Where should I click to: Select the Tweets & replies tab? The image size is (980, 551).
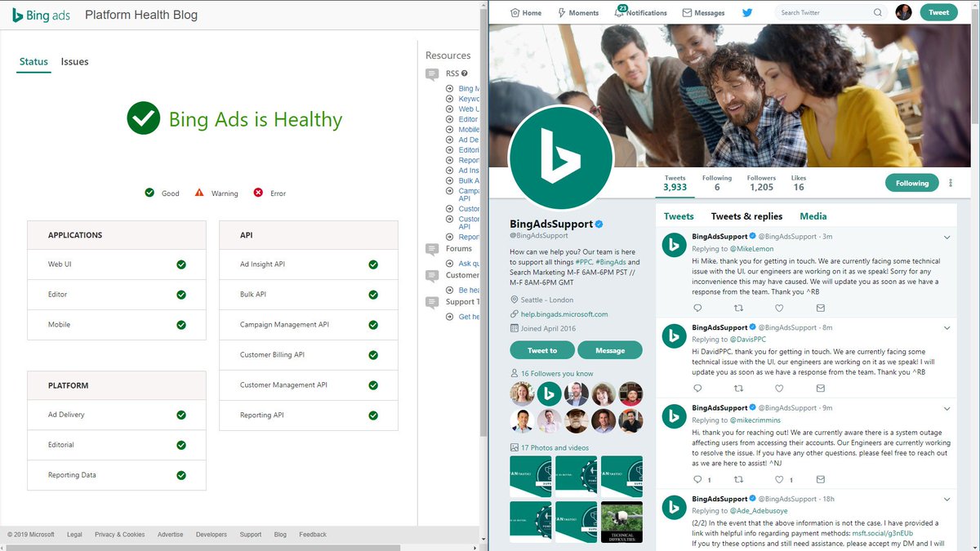tap(746, 216)
